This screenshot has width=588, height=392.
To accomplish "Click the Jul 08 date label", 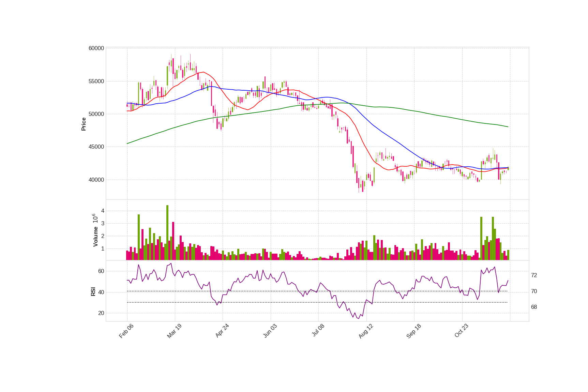I will (318, 331).
